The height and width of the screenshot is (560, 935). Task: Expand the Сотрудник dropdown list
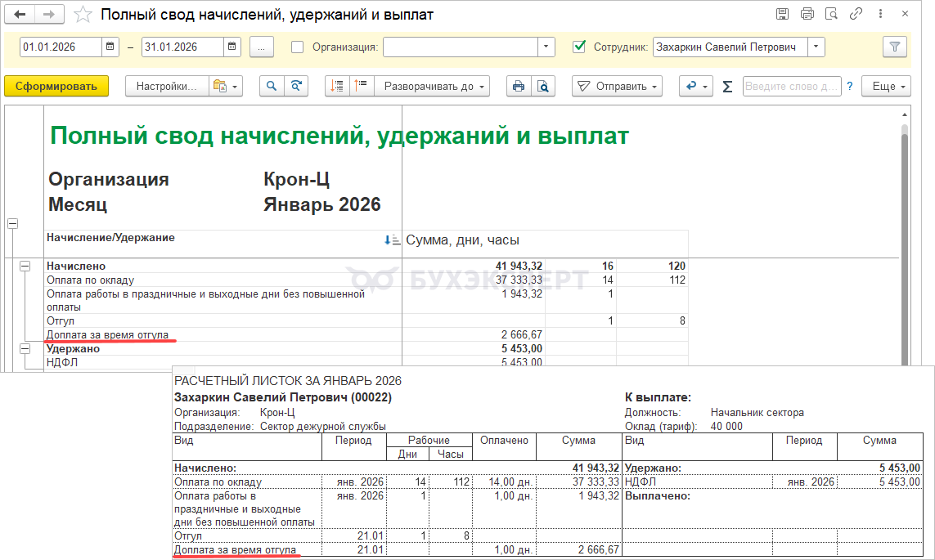click(816, 47)
